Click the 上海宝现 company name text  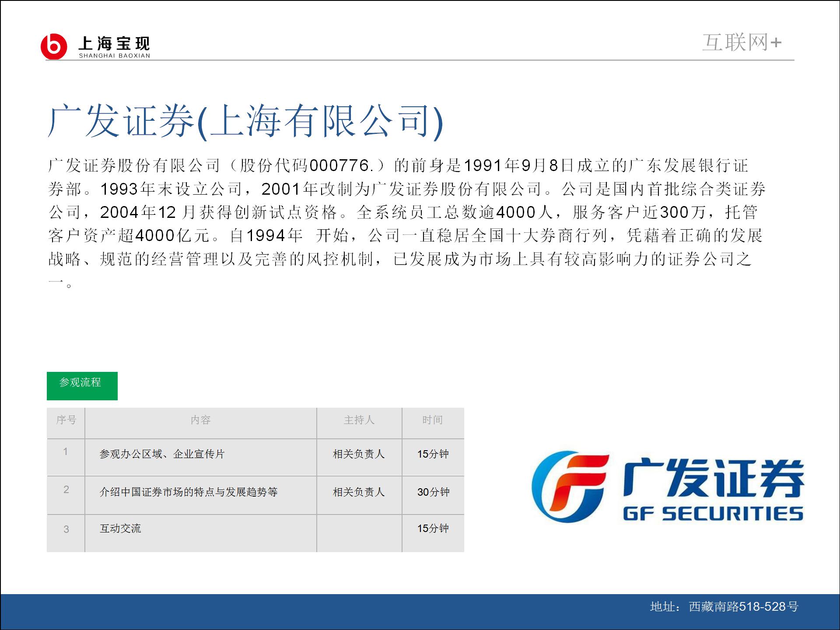pos(114,43)
